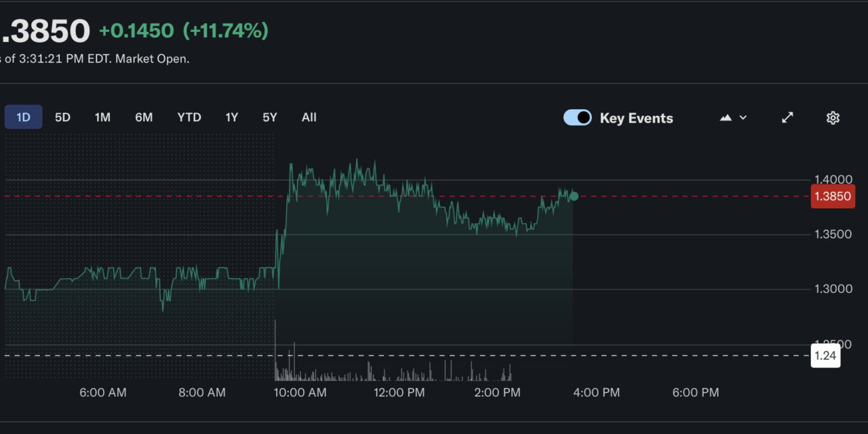
Task: Open the All time range view
Action: [309, 117]
